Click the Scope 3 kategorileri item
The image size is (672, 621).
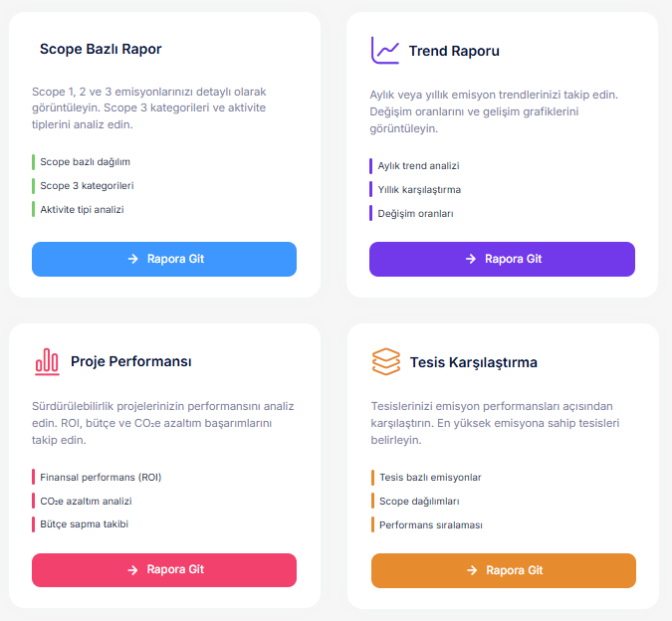click(x=87, y=185)
